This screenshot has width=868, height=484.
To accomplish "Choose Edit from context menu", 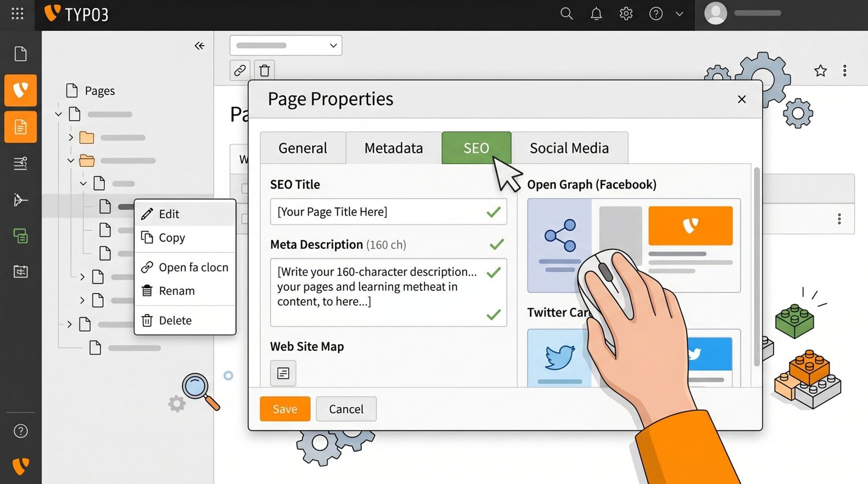I will (x=185, y=214).
